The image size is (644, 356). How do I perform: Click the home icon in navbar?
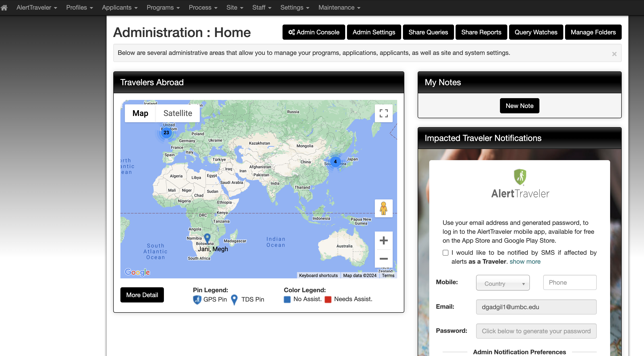(x=4, y=8)
